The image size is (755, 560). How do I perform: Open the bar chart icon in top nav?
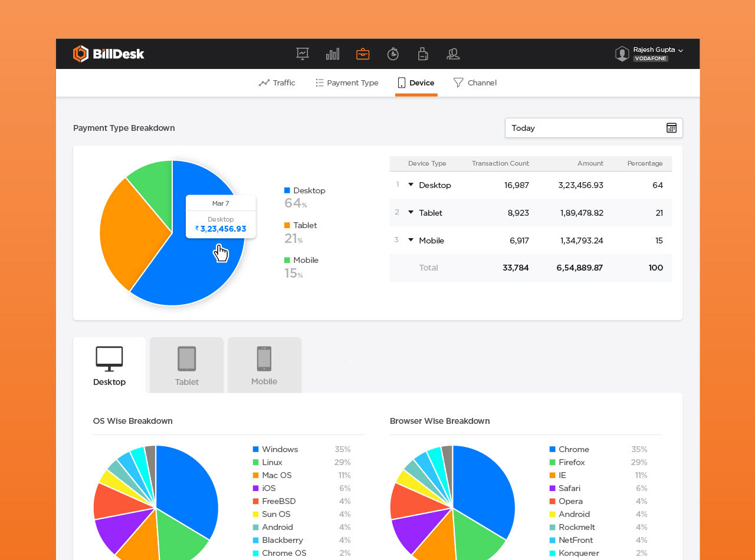(333, 54)
